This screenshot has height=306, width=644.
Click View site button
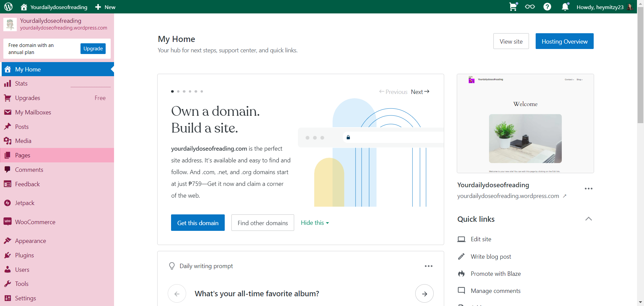coord(511,41)
